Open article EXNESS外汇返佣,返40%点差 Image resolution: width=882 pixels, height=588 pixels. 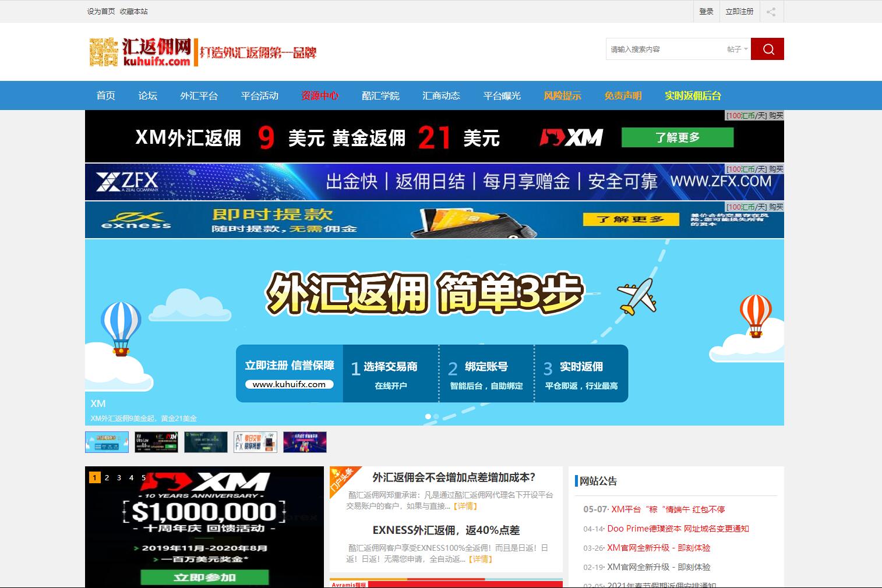(446, 530)
